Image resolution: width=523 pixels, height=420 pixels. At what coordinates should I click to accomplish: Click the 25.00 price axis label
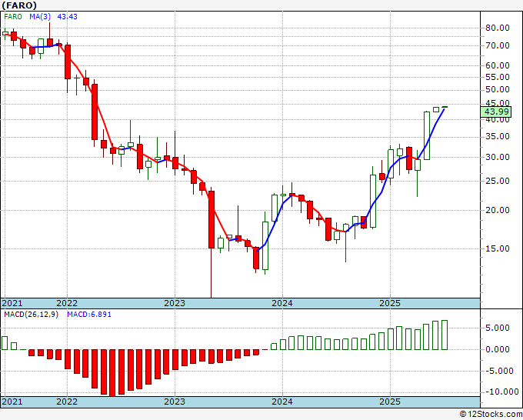point(498,181)
